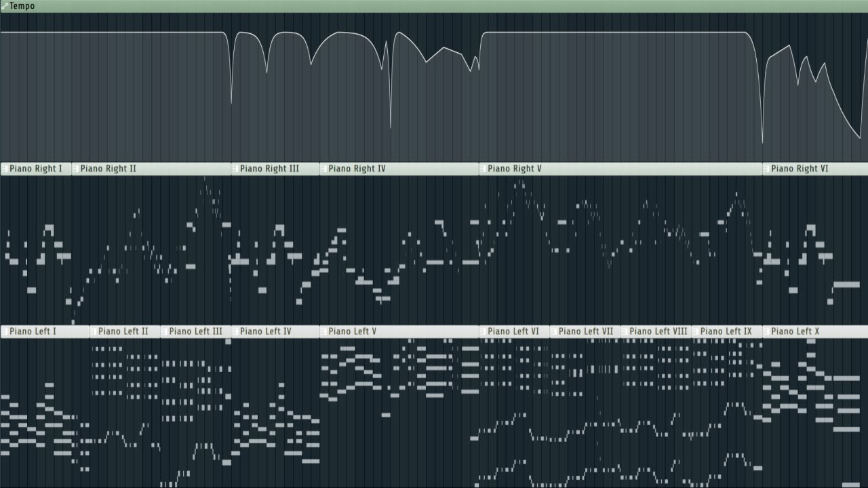The height and width of the screenshot is (488, 868).
Task: Select the "Piano Left X" clip title
Action: (x=795, y=332)
